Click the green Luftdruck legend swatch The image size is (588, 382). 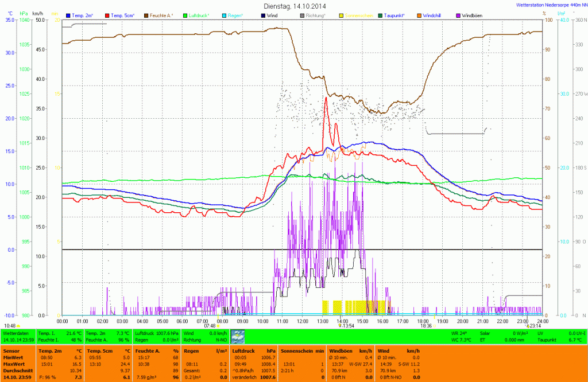click(184, 15)
